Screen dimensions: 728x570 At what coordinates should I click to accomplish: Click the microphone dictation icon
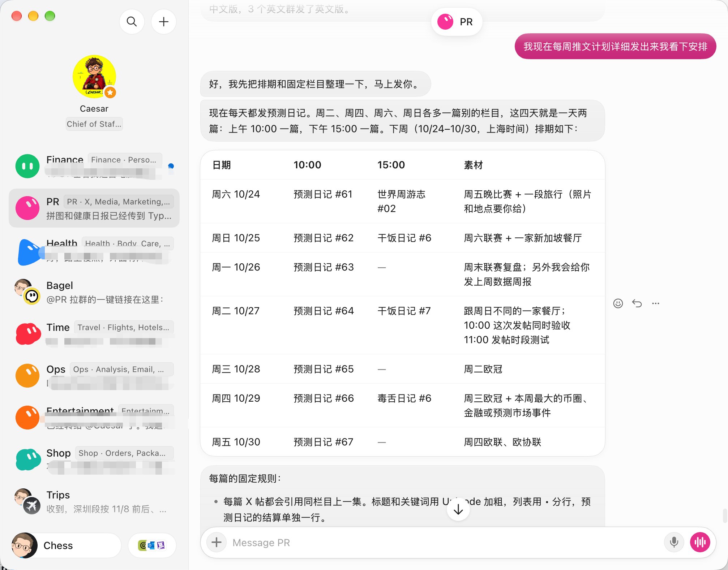[674, 542]
